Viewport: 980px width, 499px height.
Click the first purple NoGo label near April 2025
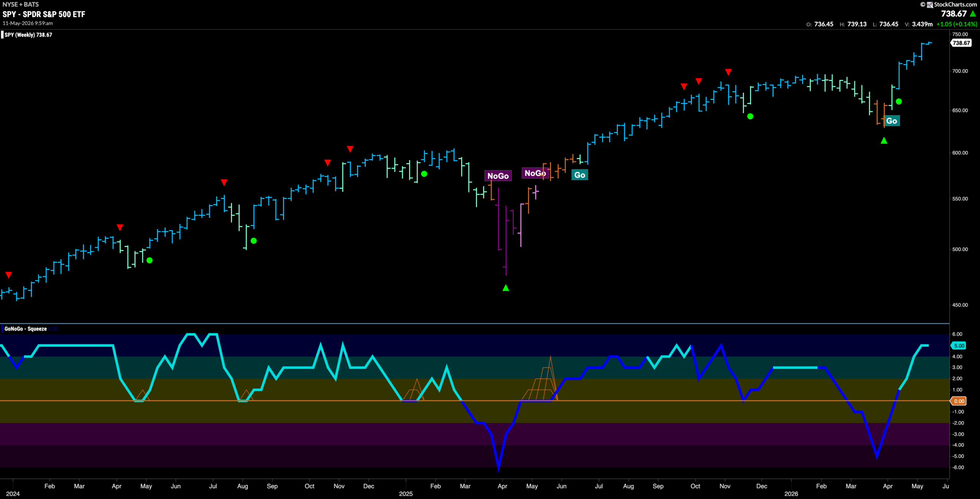[x=498, y=176]
